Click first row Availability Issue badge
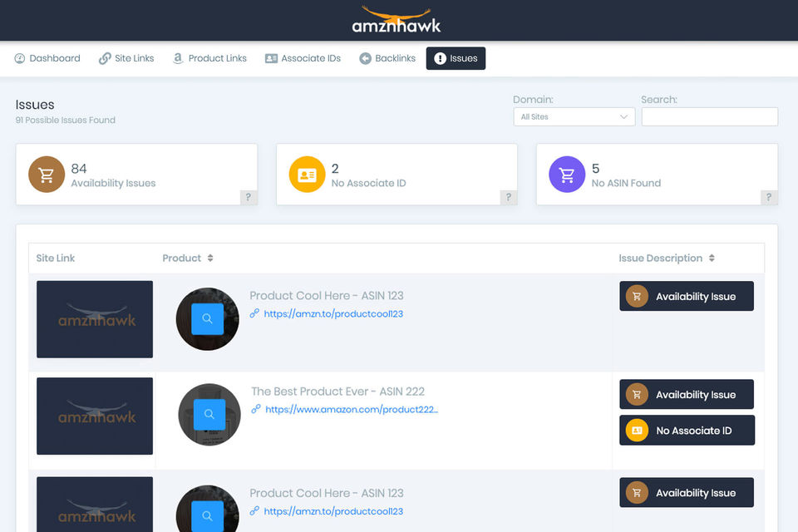798x532 pixels. tap(687, 296)
